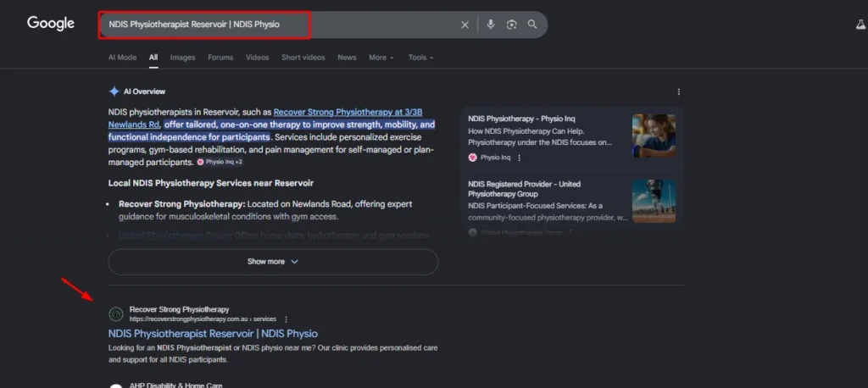The width and height of the screenshot is (868, 388).
Task: Open Recover Strong result three-dot menu
Action: click(287, 319)
